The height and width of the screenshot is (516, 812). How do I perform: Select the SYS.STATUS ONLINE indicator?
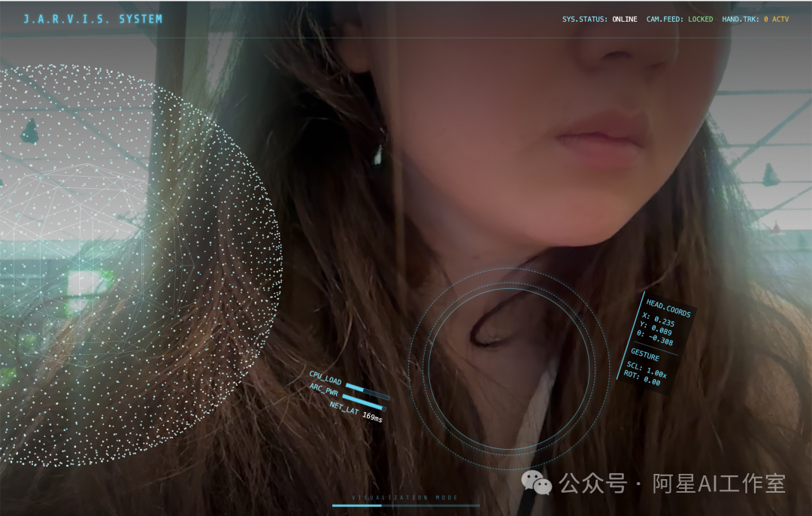point(600,19)
